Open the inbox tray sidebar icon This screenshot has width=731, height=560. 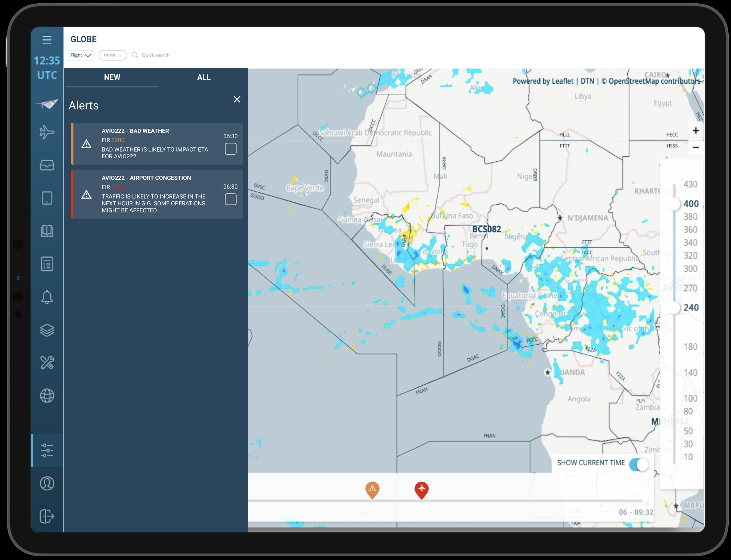click(x=47, y=165)
